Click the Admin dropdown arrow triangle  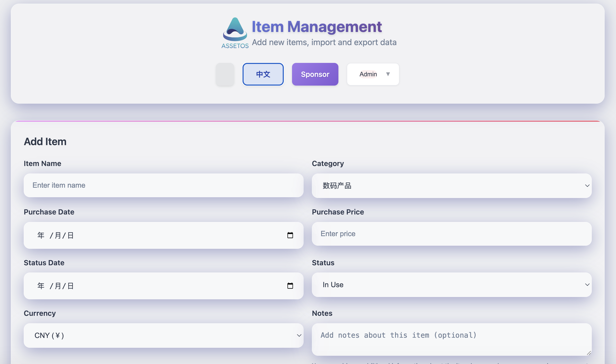388,74
